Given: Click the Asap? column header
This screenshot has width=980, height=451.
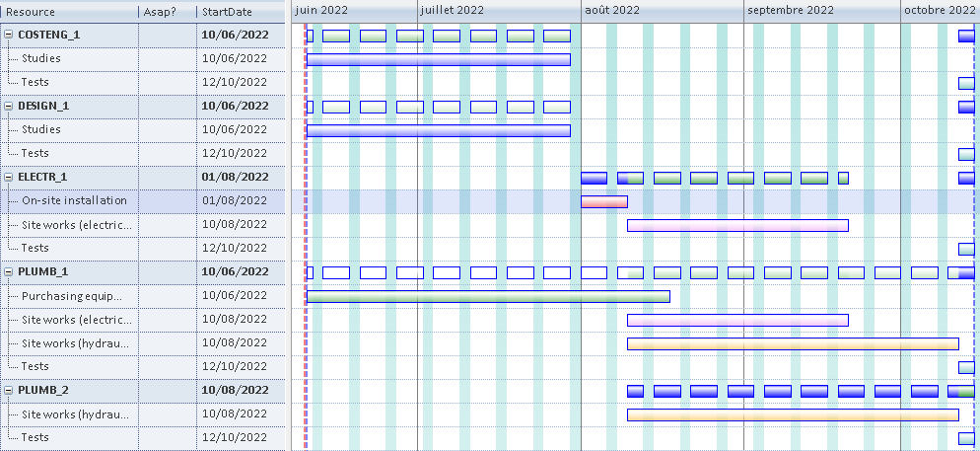Looking at the screenshot, I should (166, 12).
